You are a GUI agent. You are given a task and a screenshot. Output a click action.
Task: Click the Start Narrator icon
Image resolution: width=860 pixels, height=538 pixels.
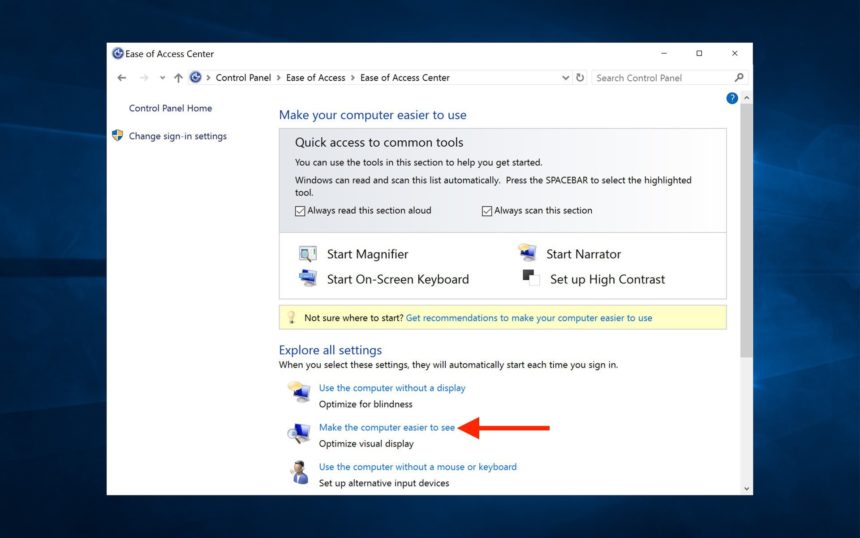click(x=527, y=252)
